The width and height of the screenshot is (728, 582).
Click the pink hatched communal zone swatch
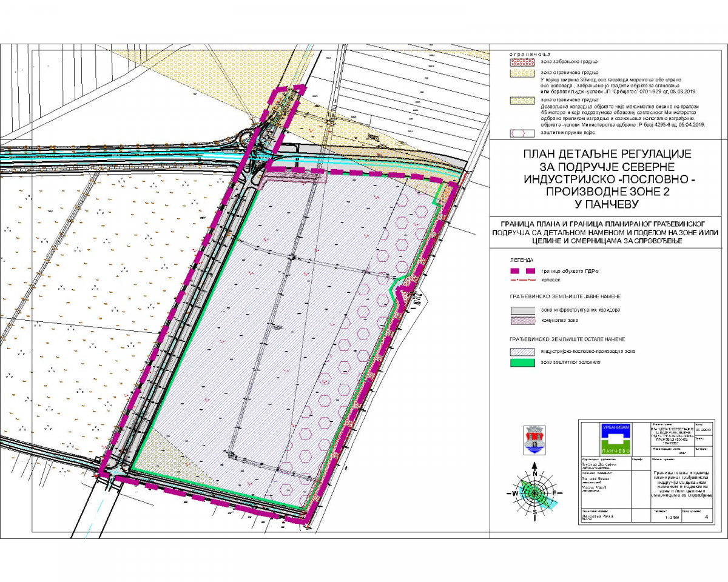522,320
